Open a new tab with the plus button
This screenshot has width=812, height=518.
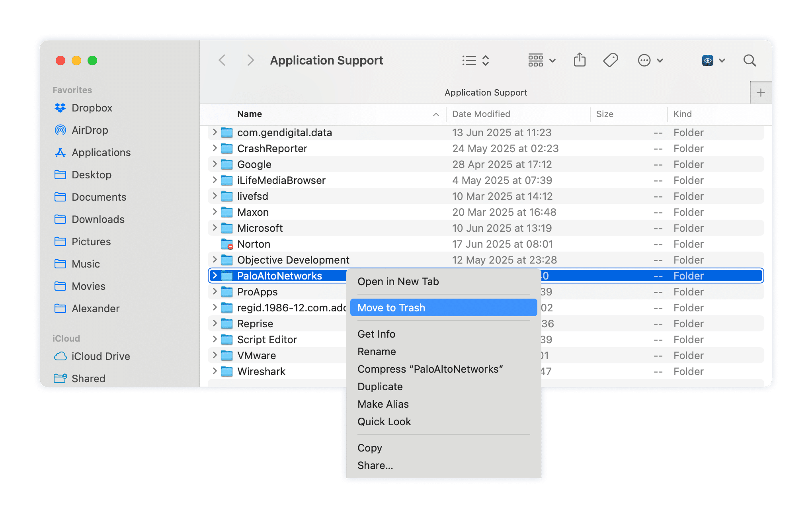pos(761,92)
